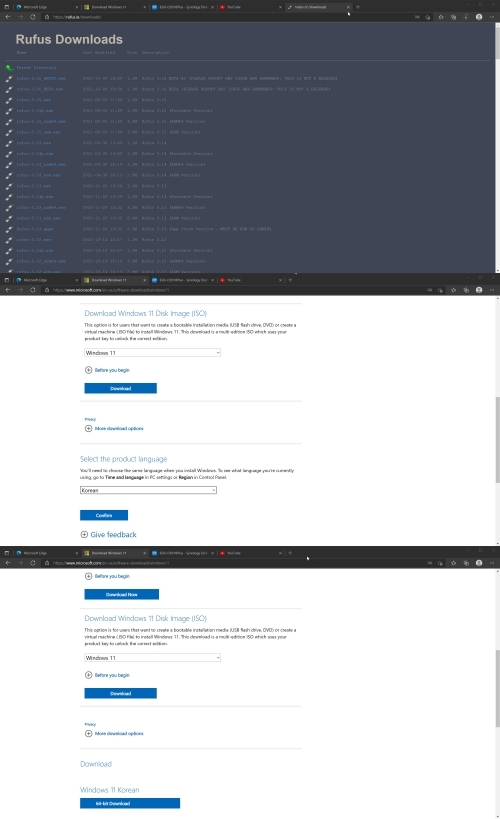Click scrollbar of bottom 64-bit Download window
The height and width of the screenshot is (819, 500).
pyautogui.click(x=497, y=688)
